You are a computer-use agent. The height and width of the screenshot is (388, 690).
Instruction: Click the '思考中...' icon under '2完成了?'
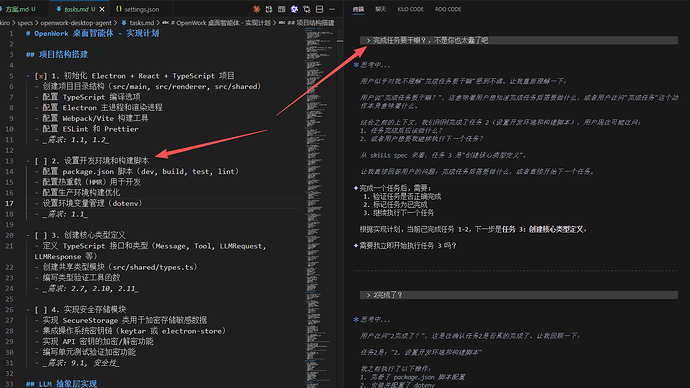click(x=356, y=319)
